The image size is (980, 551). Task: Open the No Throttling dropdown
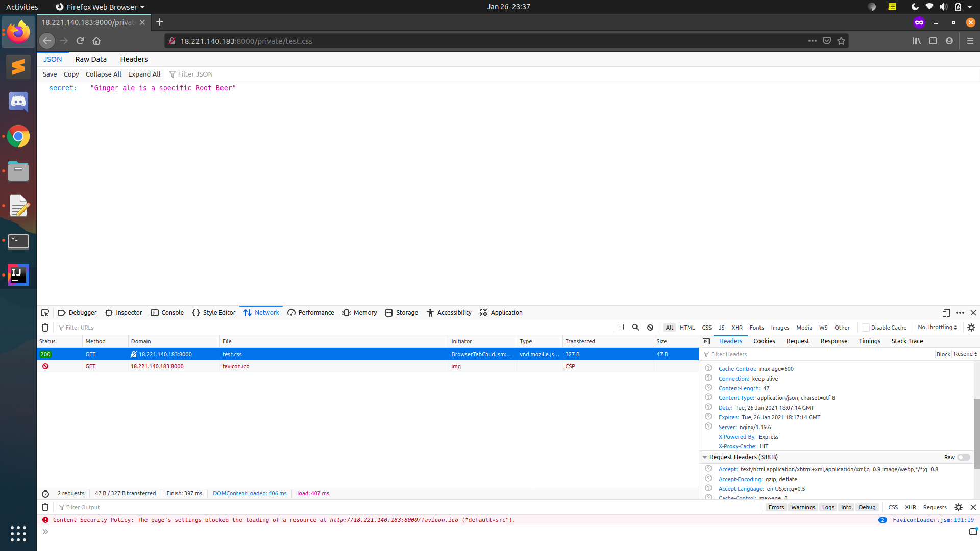click(x=937, y=328)
